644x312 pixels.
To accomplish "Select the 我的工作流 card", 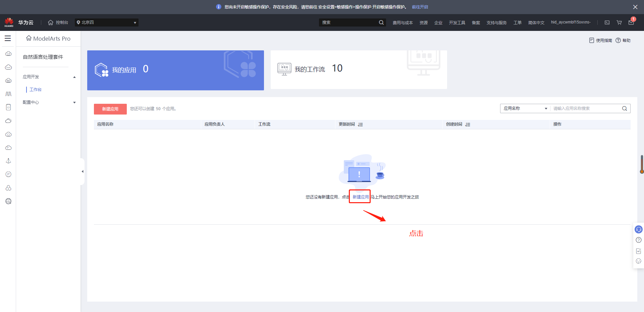I will click(359, 70).
